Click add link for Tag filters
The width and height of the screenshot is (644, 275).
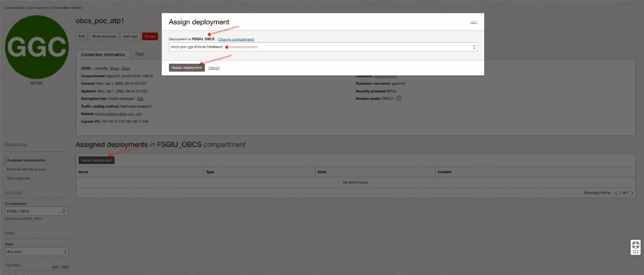tap(55, 267)
